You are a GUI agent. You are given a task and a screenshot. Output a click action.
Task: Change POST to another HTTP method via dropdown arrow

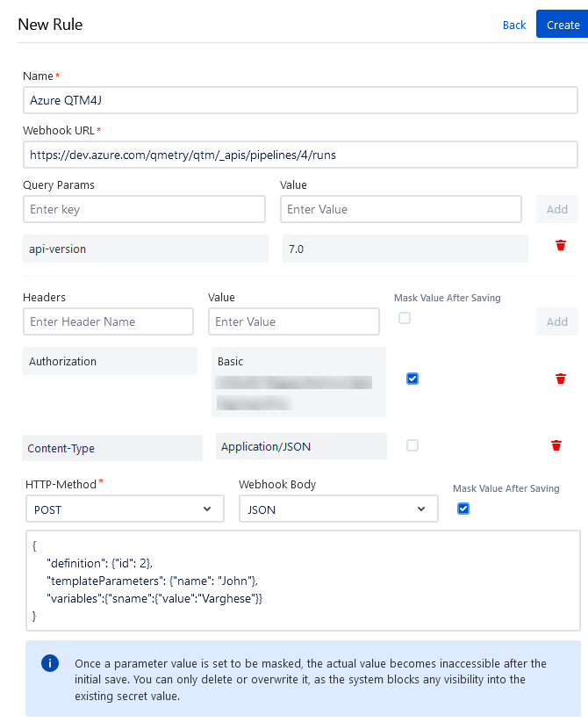(x=207, y=509)
